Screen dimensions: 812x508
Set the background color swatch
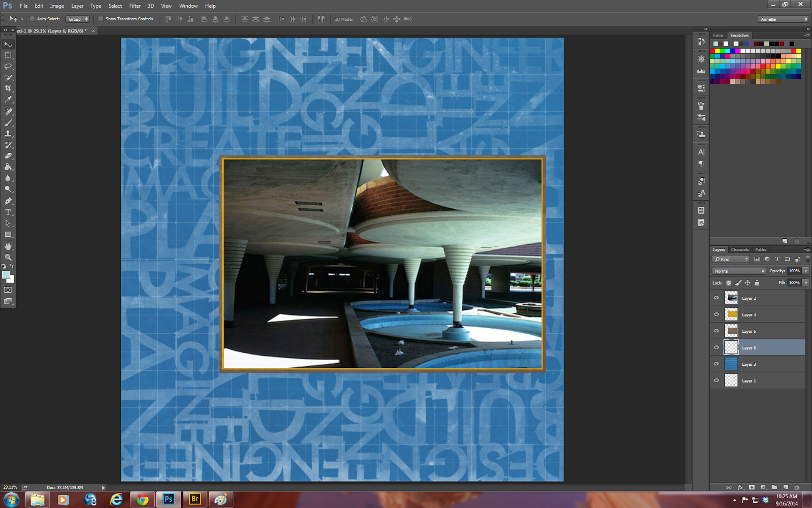click(12, 280)
